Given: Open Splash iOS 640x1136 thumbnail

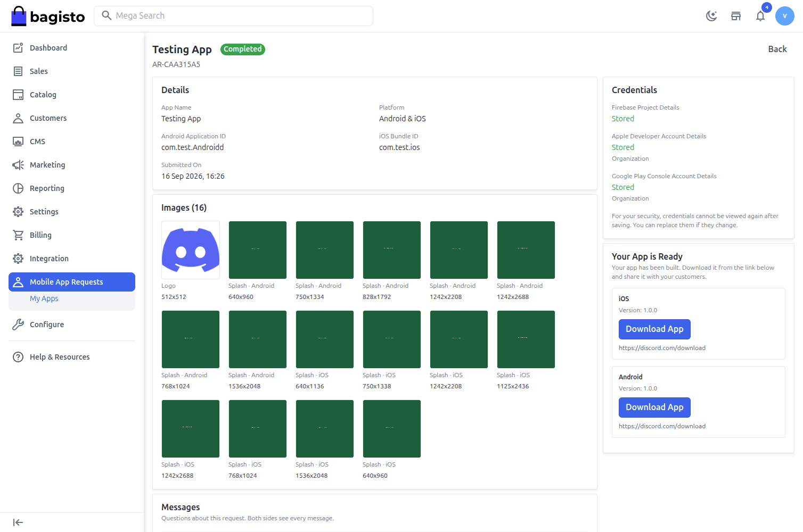Looking at the screenshot, I should click(x=325, y=339).
